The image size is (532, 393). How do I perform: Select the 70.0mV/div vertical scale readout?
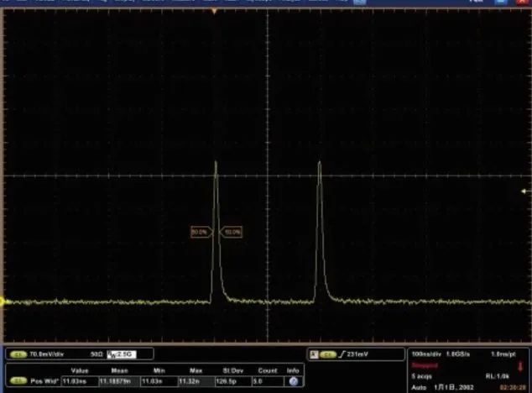[x=46, y=354]
